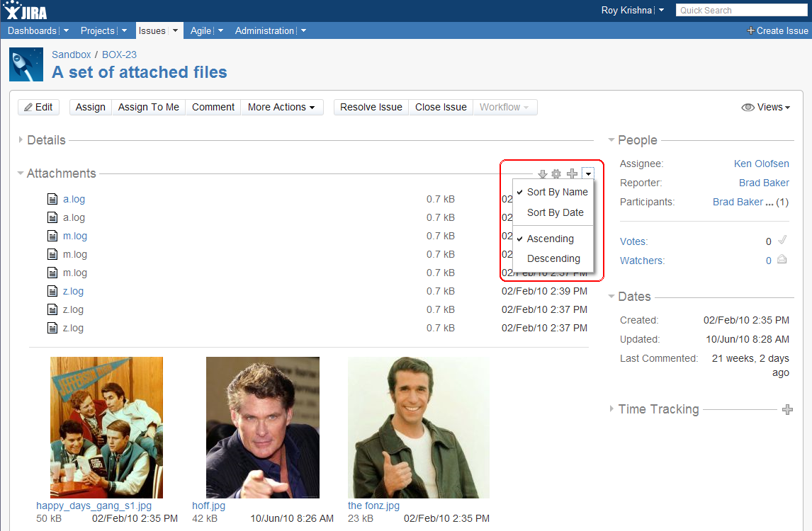Open the Sandbox breadcrumb link
This screenshot has width=812, height=531.
(71, 55)
